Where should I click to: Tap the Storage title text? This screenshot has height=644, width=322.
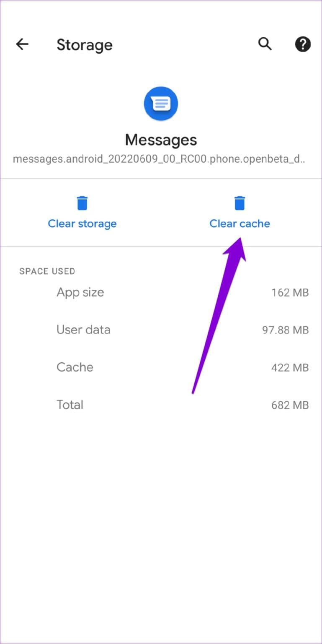[x=85, y=45]
